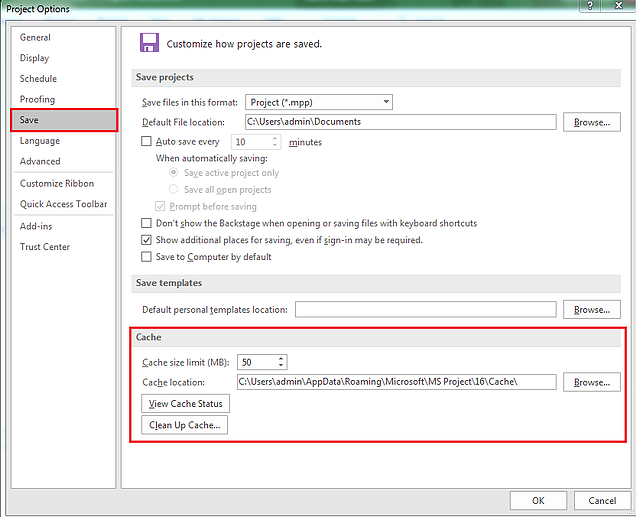This screenshot has height=517, width=636.
Task: Browse for cache location
Action: tap(592, 382)
